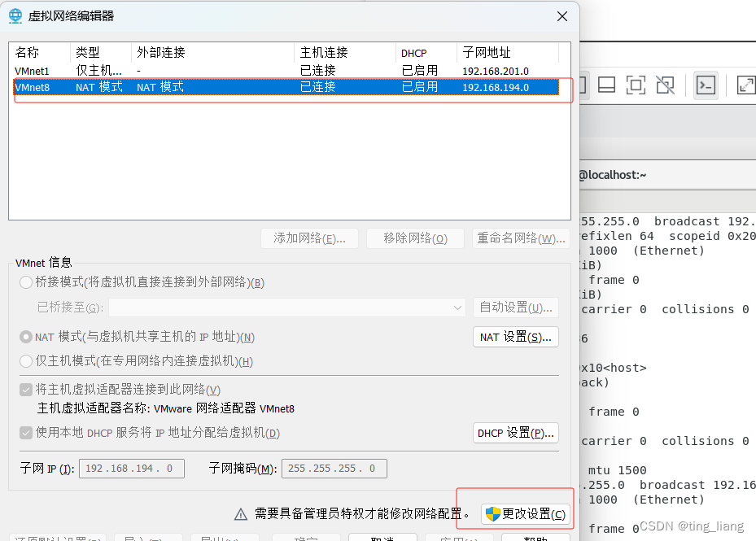Select the VMnet1 network row

pos(286,71)
